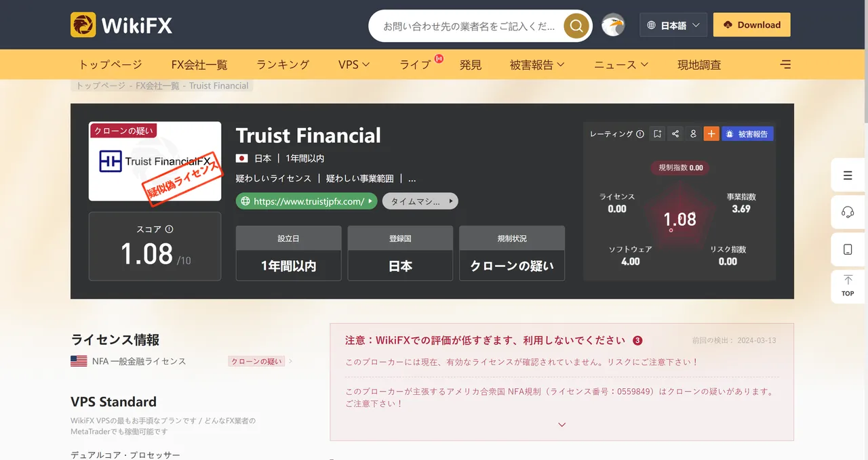The height and width of the screenshot is (460, 868).
Task: Click the タイムマシ... button
Action: [x=420, y=201]
